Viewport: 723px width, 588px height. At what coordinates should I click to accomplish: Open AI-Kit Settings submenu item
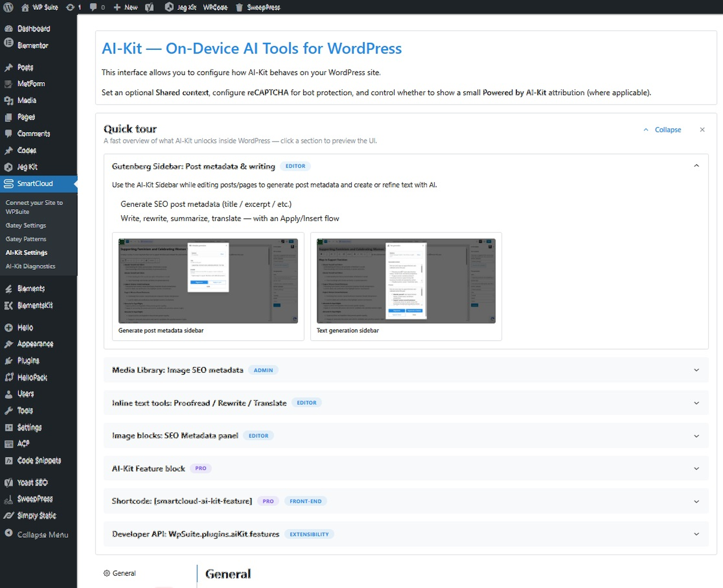[x=27, y=252]
